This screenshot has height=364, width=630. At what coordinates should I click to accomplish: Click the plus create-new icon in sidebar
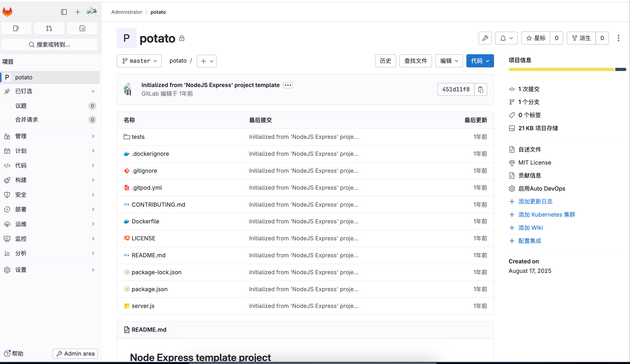coord(77,12)
